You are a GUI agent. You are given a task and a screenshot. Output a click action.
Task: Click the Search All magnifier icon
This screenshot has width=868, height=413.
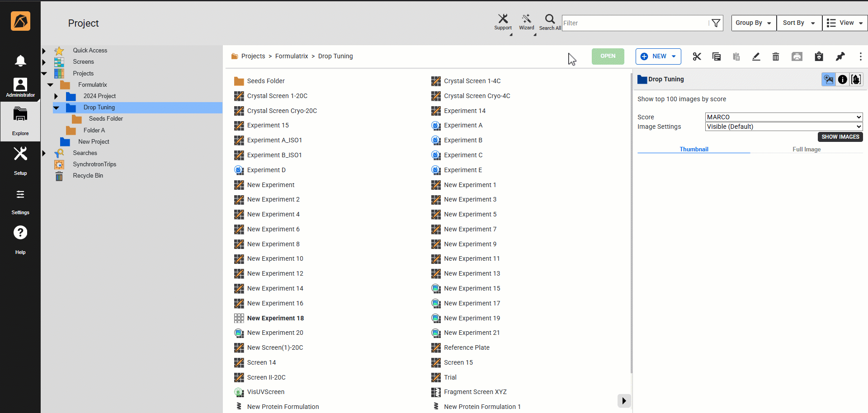pos(550,22)
